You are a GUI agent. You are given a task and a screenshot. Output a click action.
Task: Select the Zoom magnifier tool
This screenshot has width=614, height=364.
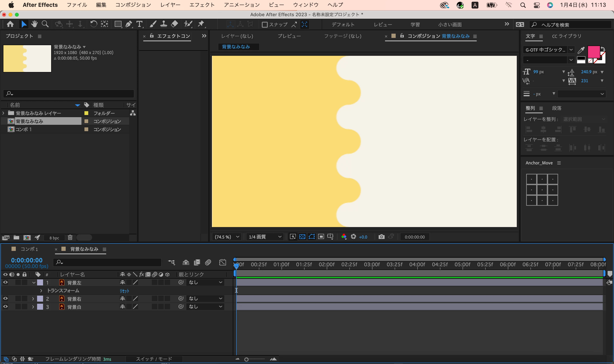coord(45,24)
